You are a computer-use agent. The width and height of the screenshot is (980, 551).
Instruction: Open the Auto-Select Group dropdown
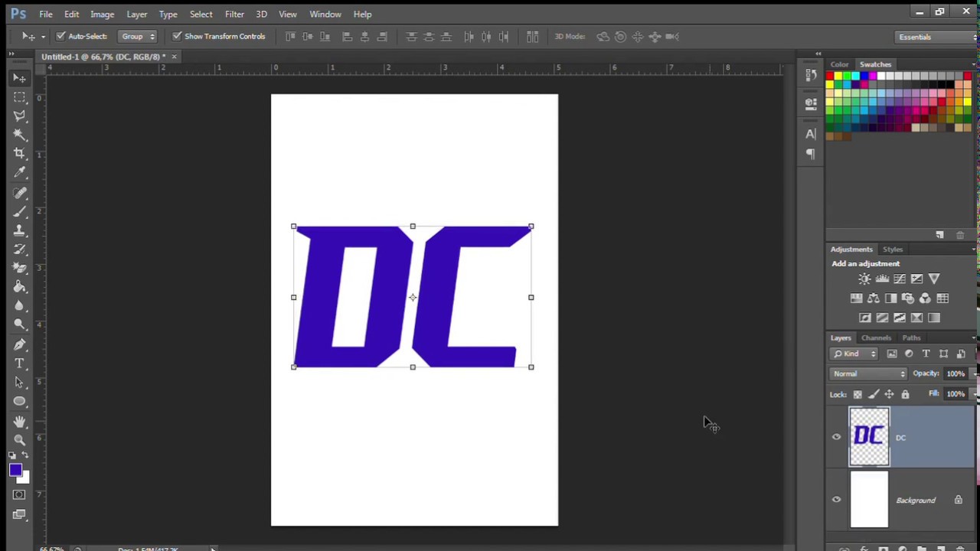pyautogui.click(x=138, y=36)
